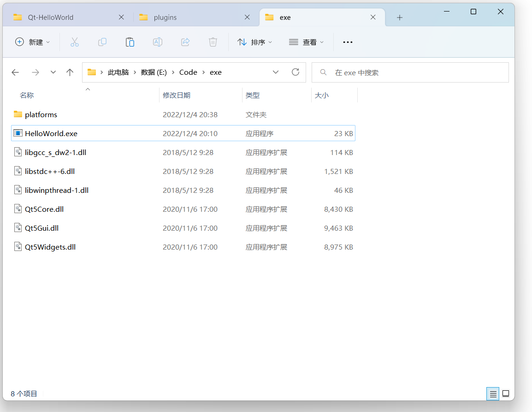Click 8 个项目 status bar text
Viewport: 532px width, 412px height.
pyautogui.click(x=24, y=394)
